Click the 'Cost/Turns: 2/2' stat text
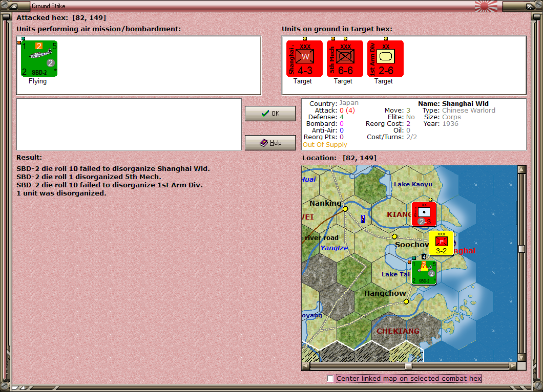The width and height of the screenshot is (543, 392). [392, 137]
